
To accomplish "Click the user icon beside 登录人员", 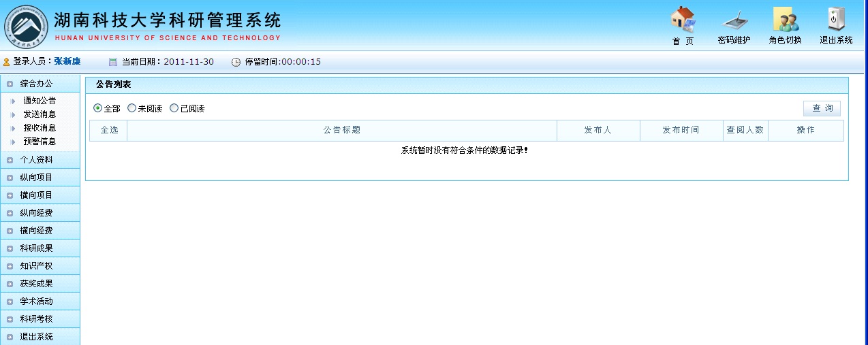I will click(x=7, y=62).
